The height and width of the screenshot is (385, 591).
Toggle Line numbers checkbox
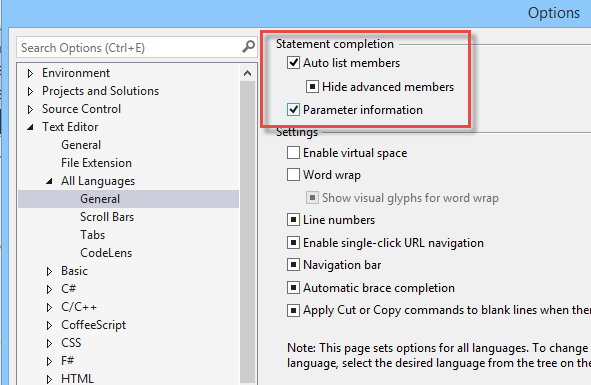293,219
